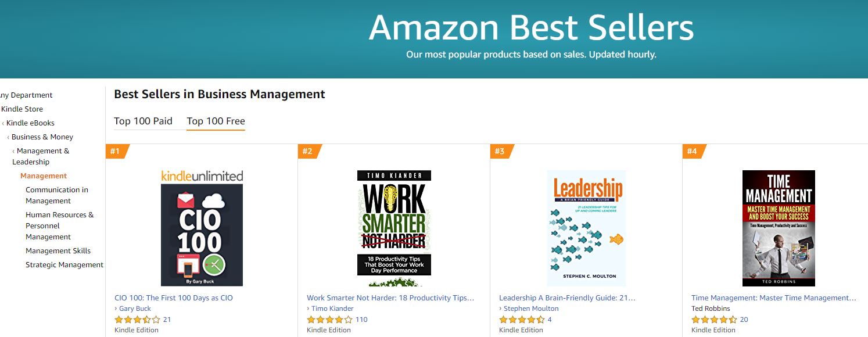
Task: Navigate up to Business & Money
Action: pos(42,137)
